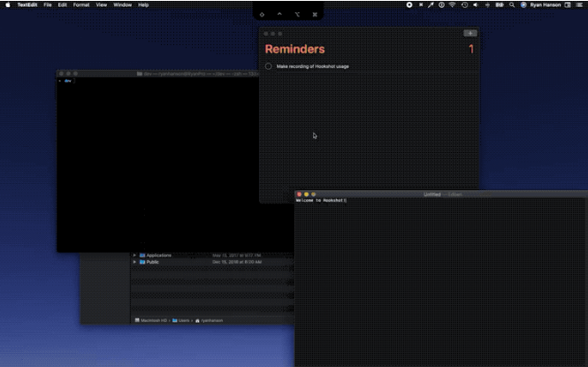Click the Public folder modified date
Image resolution: width=588 pixels, height=367 pixels.
point(237,262)
